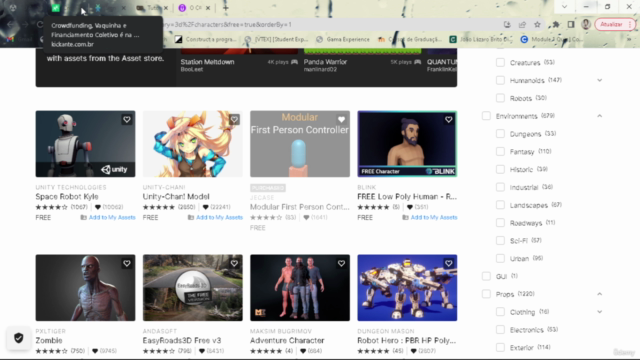The height and width of the screenshot is (360, 640).
Task: Enable the Props category checkbox
Action: [486, 294]
